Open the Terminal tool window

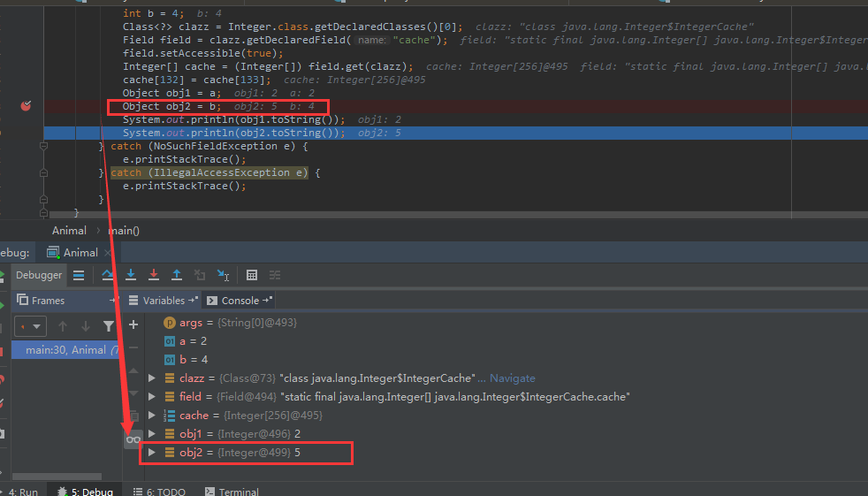point(232,492)
